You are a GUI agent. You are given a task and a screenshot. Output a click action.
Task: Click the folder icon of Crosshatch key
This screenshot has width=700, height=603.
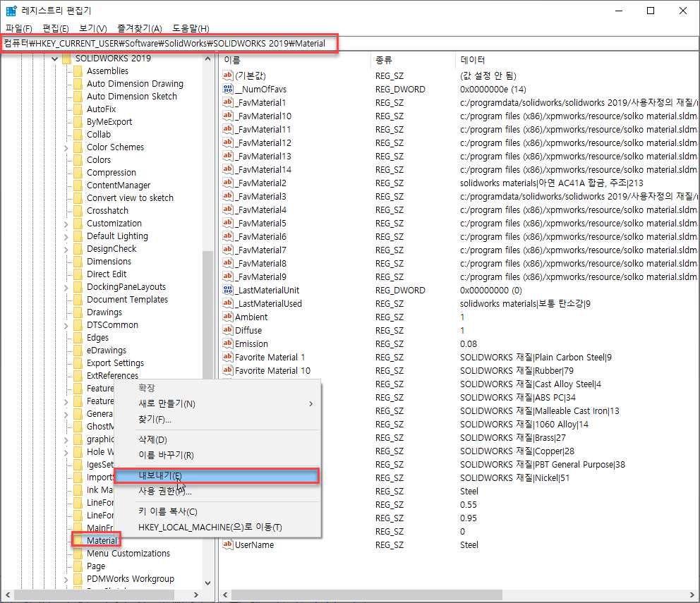(x=78, y=211)
